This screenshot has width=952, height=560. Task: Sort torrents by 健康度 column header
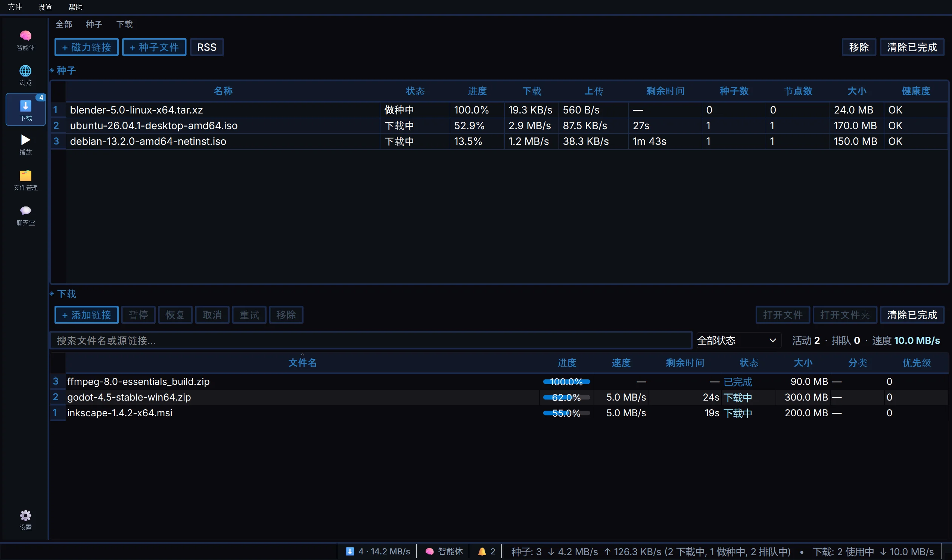pyautogui.click(x=916, y=91)
